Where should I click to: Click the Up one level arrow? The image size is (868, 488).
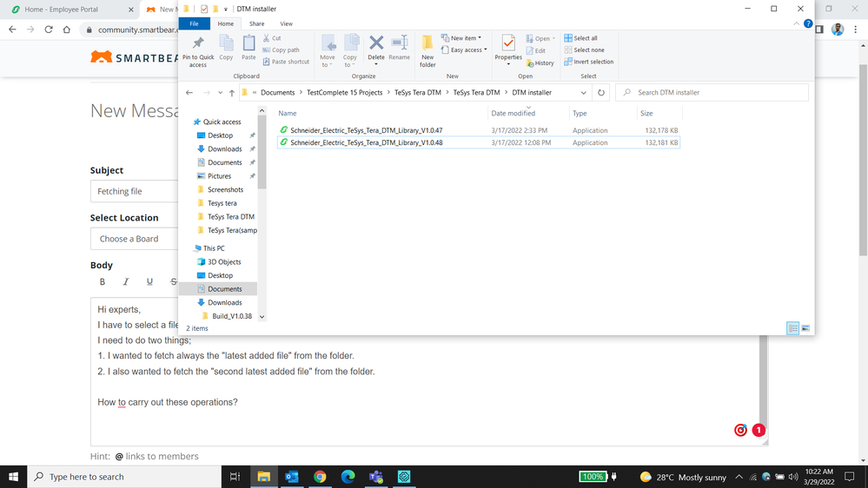coord(231,93)
